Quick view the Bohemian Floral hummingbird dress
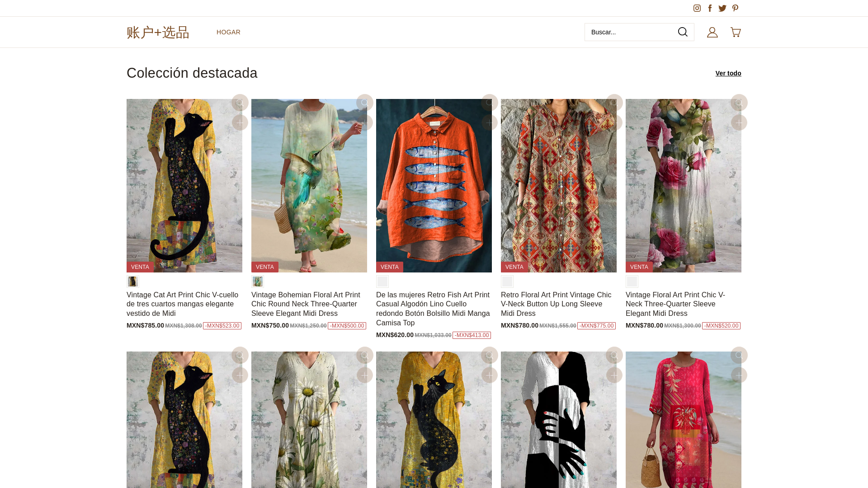This screenshot has height=488, width=868. (365, 103)
